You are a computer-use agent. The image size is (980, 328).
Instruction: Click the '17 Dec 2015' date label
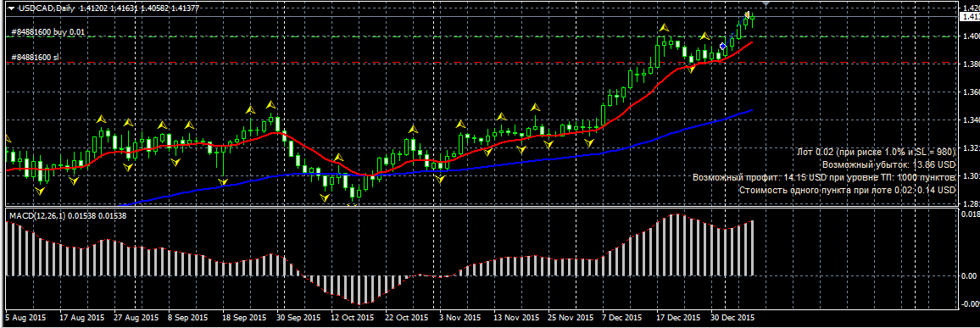coord(679,317)
